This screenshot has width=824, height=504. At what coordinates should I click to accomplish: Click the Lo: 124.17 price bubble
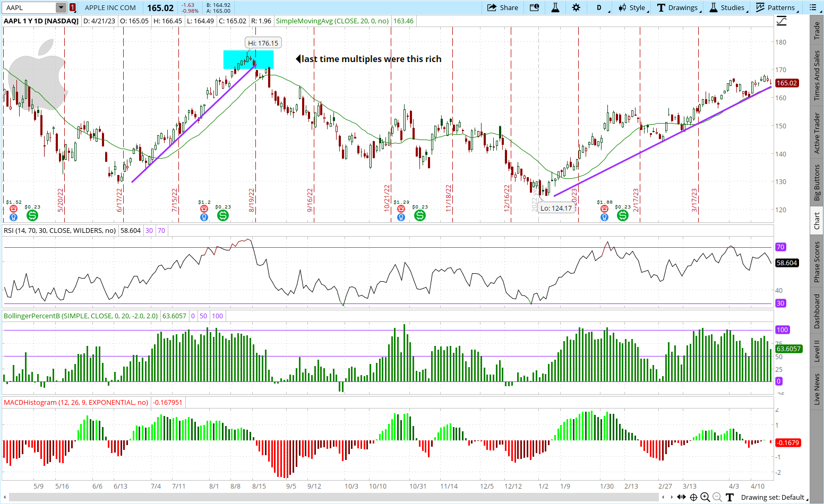click(556, 208)
